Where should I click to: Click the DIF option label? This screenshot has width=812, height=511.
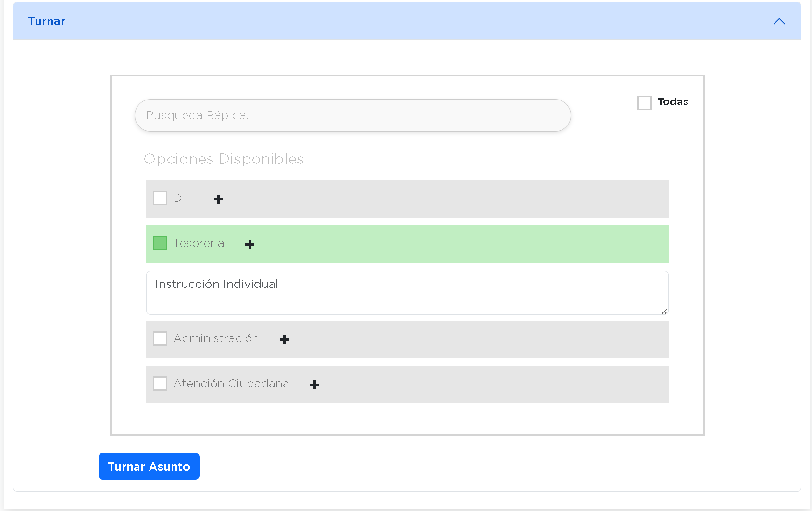183,198
